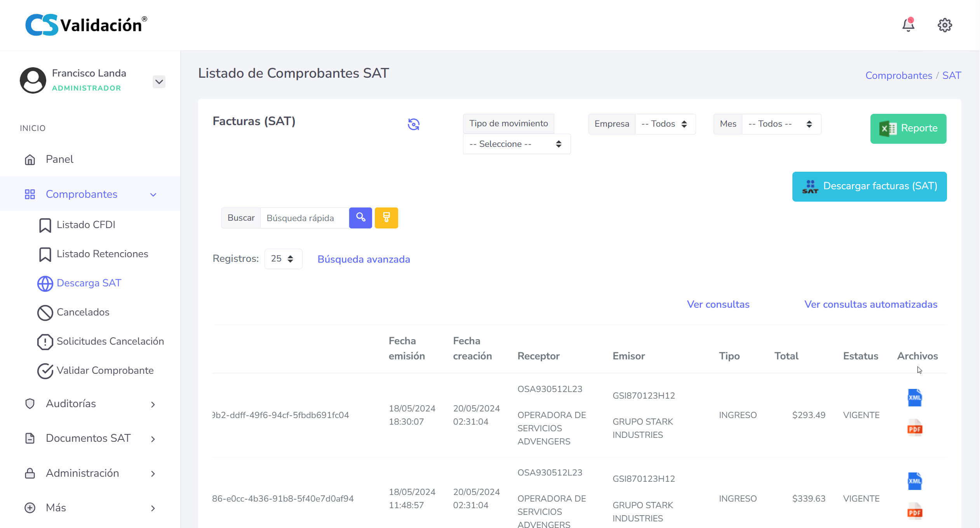Download XML file of the $339.63 invoice
The height and width of the screenshot is (528, 980).
(914, 481)
